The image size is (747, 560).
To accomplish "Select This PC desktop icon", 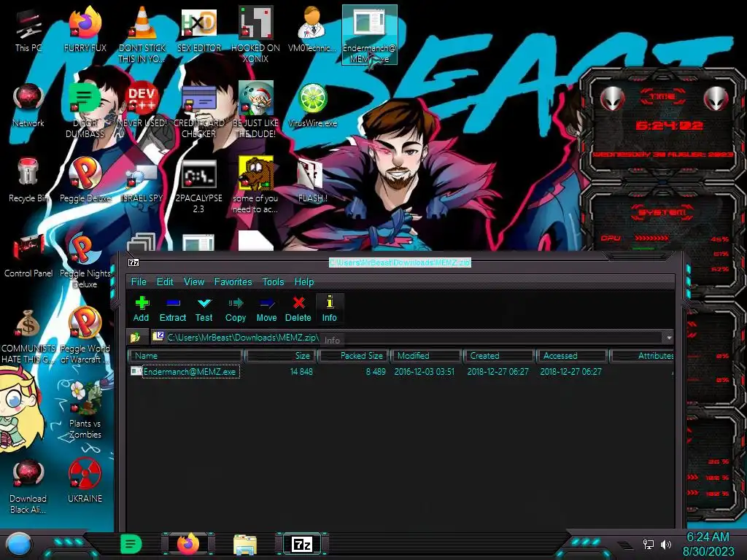I will (28, 29).
